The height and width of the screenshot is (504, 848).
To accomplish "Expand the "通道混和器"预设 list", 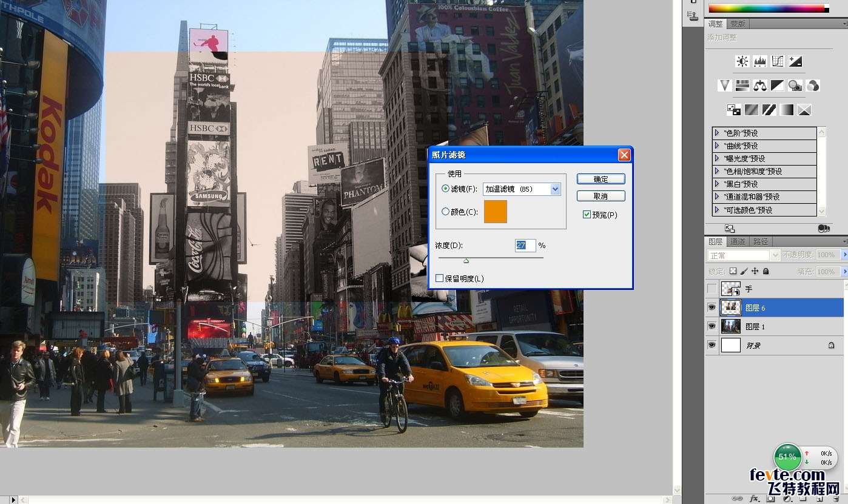I will 716,197.
